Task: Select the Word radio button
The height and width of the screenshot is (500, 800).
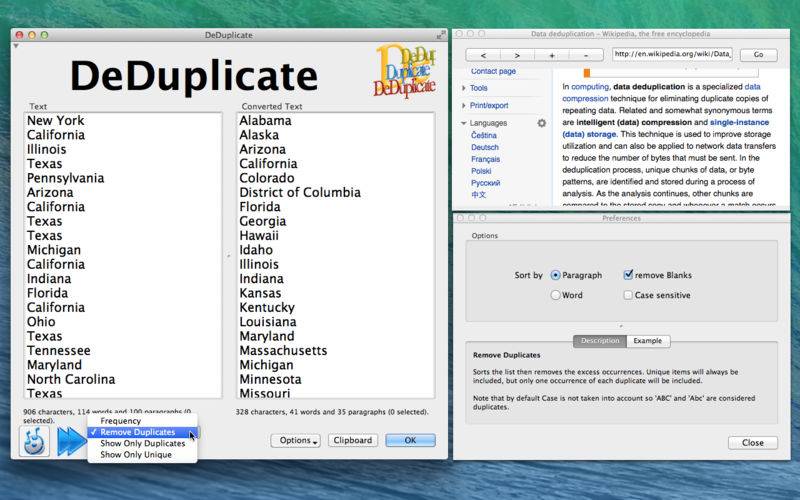Action: [556, 295]
